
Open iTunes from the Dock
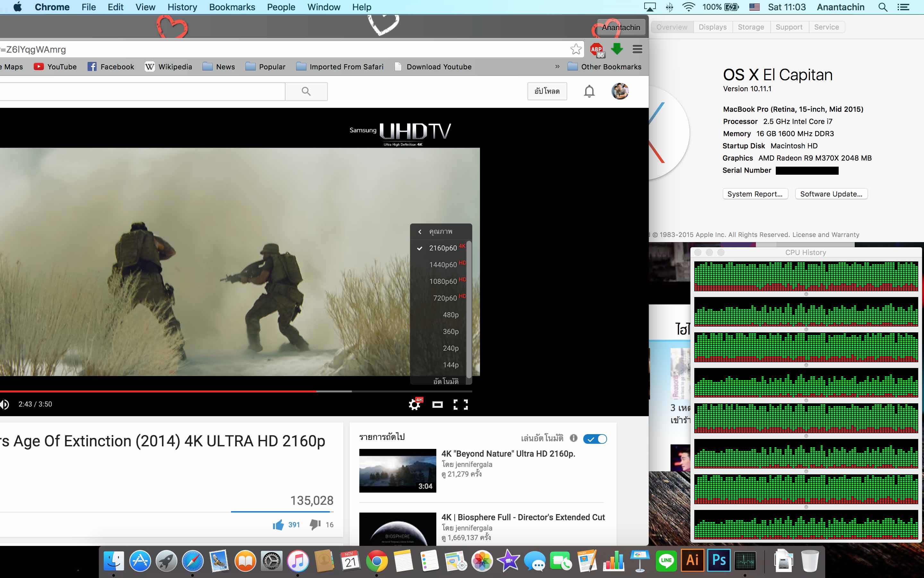click(298, 561)
